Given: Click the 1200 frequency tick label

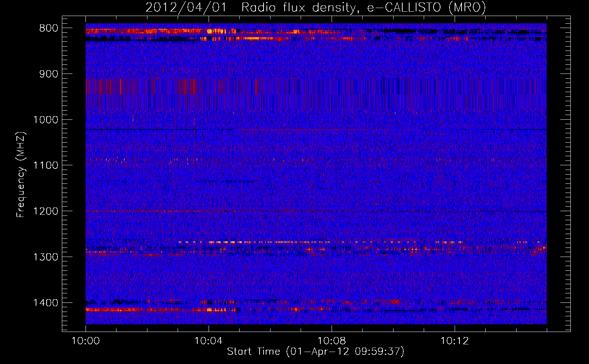Looking at the screenshot, I should point(46,211).
